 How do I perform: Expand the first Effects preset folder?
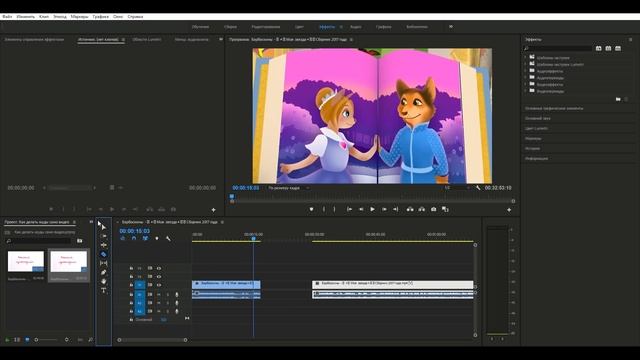click(x=525, y=58)
